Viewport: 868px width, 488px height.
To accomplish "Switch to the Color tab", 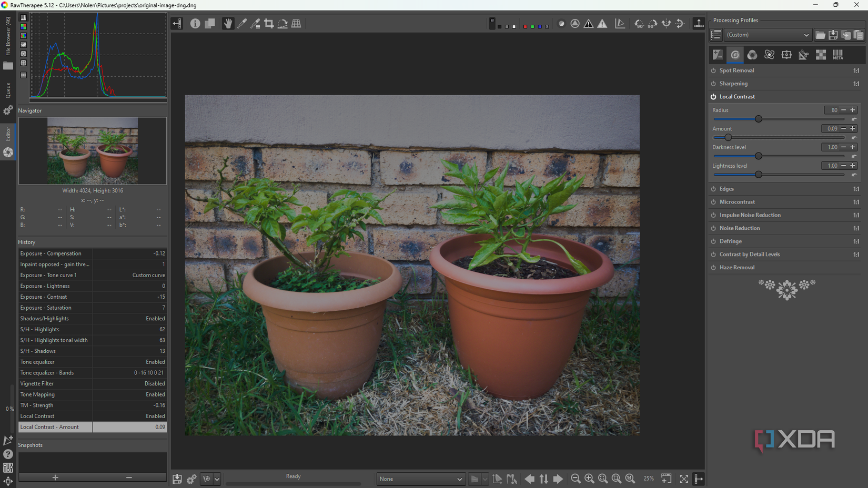I will click(x=752, y=55).
